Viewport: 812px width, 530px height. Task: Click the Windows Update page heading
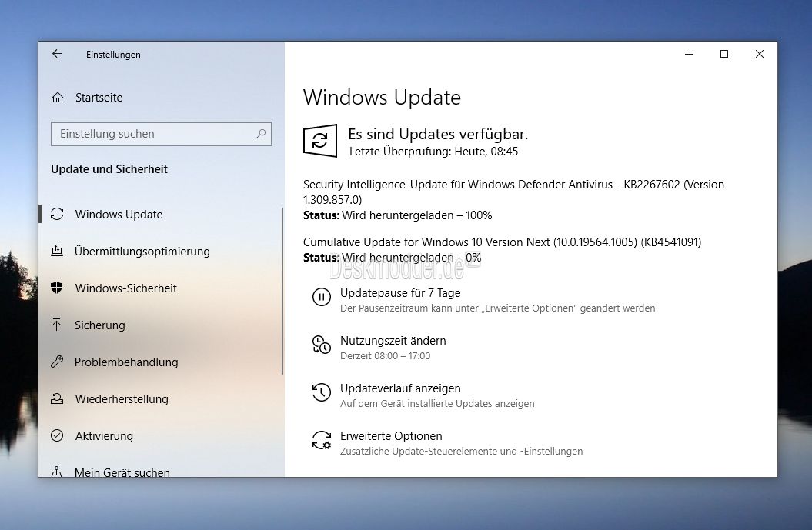click(382, 97)
